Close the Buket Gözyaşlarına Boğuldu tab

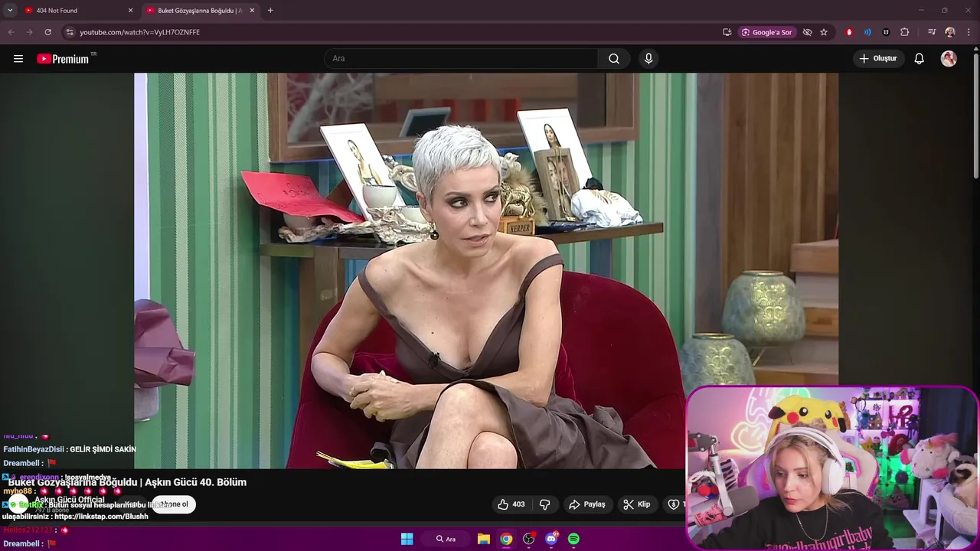[252, 11]
